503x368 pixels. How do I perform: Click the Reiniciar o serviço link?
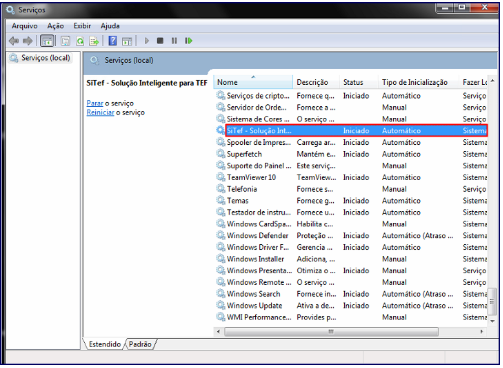116,112
